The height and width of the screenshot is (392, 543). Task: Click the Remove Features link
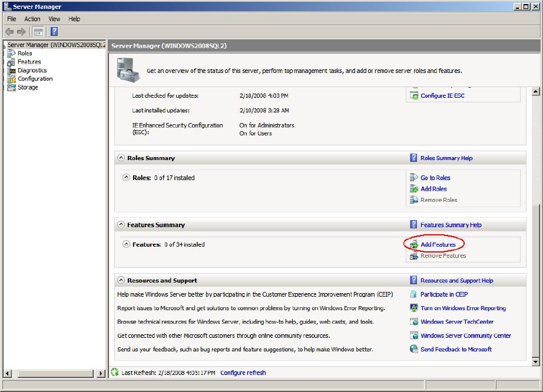(x=443, y=255)
